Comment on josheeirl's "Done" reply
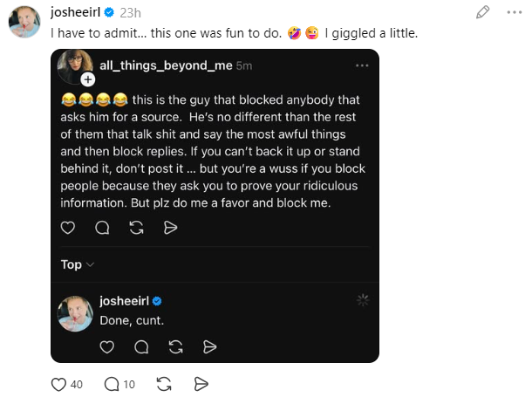The height and width of the screenshot is (404, 532). (x=140, y=346)
